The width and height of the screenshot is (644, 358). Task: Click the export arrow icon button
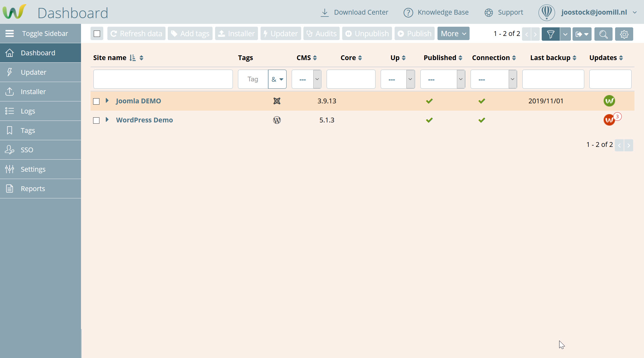(x=582, y=34)
